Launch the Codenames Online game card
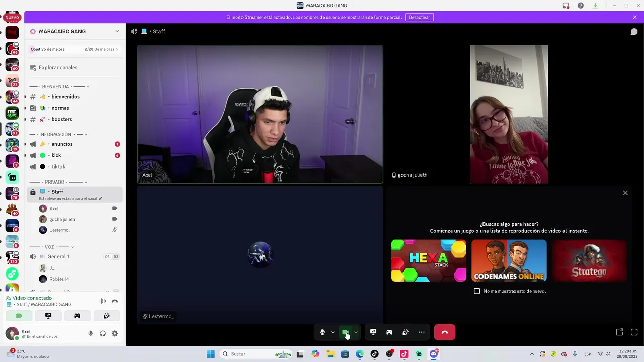 (509, 260)
